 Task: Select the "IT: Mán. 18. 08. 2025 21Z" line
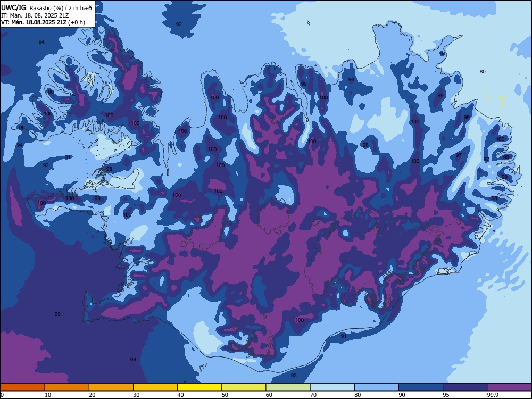[x=35, y=15]
